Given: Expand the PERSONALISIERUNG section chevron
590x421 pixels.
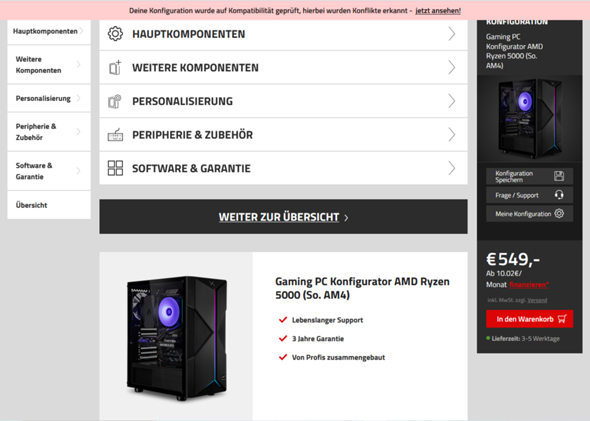Looking at the screenshot, I should click(x=452, y=101).
